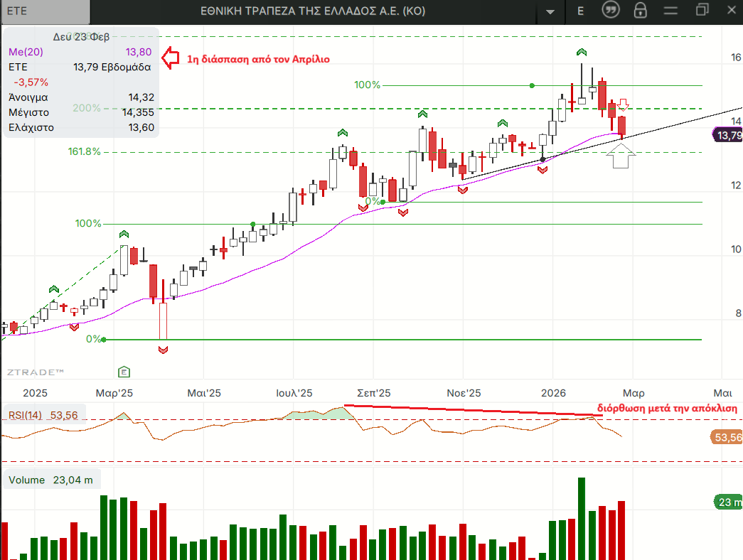Open the comments speech bubble icon

click(x=610, y=11)
